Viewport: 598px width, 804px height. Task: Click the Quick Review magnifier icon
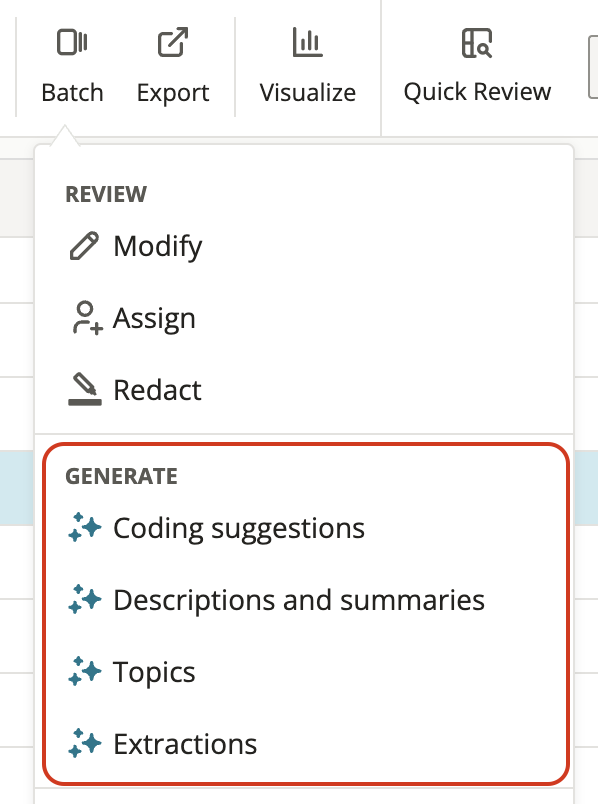[477, 43]
